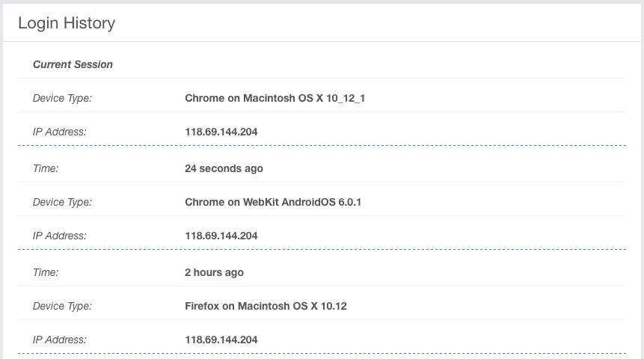Click blue dashed divider below Current Session
644x359 pixels.
point(322,145)
